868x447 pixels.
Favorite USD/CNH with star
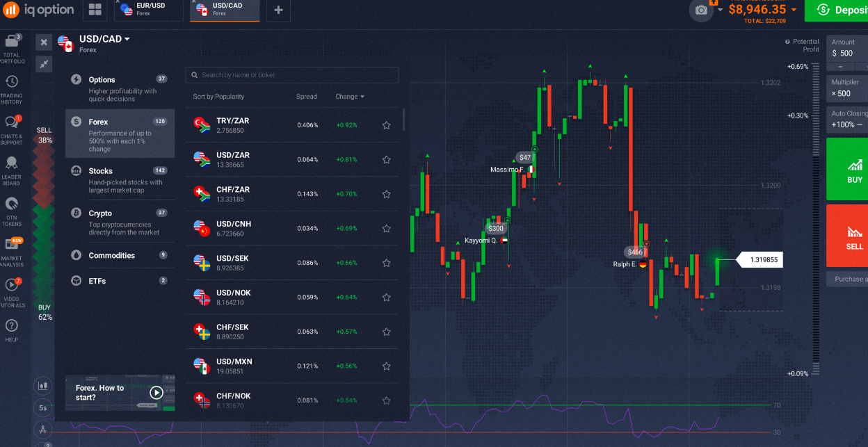click(386, 228)
